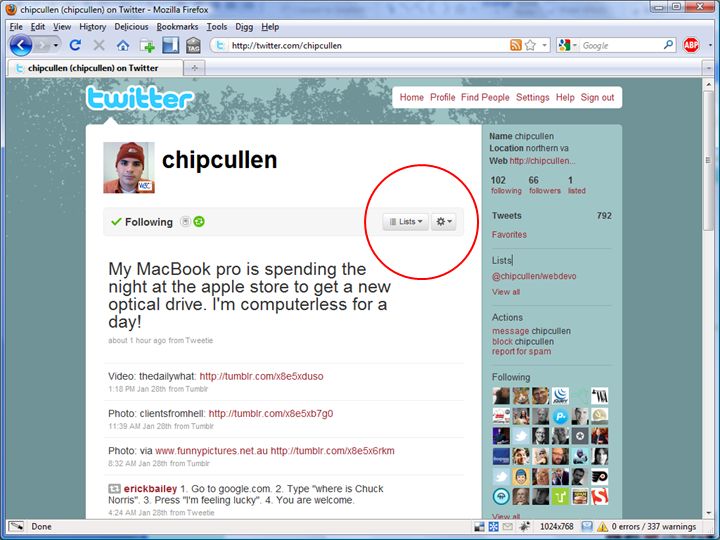Click the green retweets toggle icon beside Following
Screen dimensions: 720x540
pos(199,221)
